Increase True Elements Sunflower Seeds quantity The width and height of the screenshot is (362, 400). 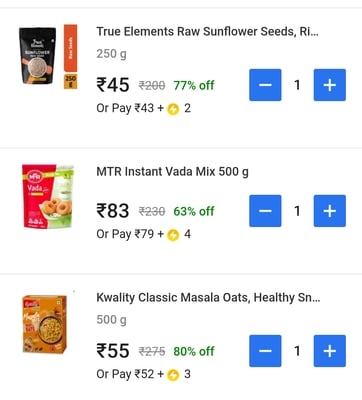coord(330,85)
